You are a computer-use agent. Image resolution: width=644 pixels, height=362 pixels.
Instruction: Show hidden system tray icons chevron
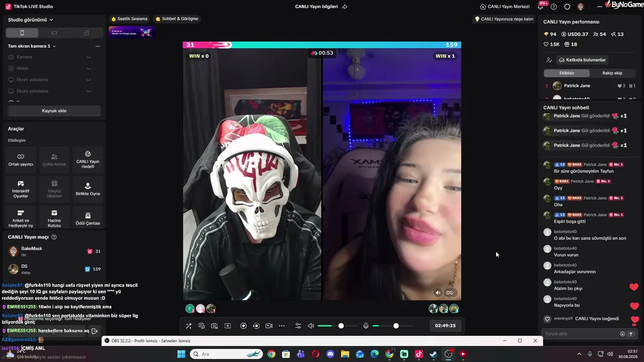tap(579, 354)
